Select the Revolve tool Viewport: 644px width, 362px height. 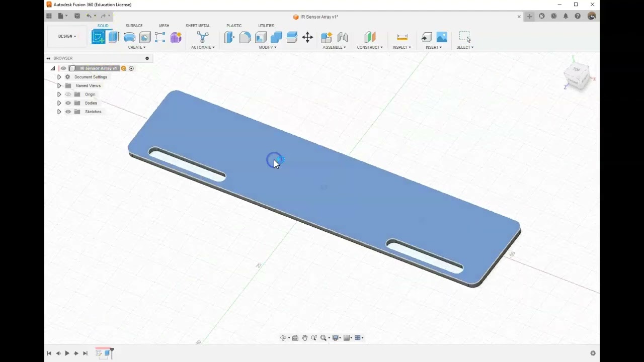(x=129, y=37)
